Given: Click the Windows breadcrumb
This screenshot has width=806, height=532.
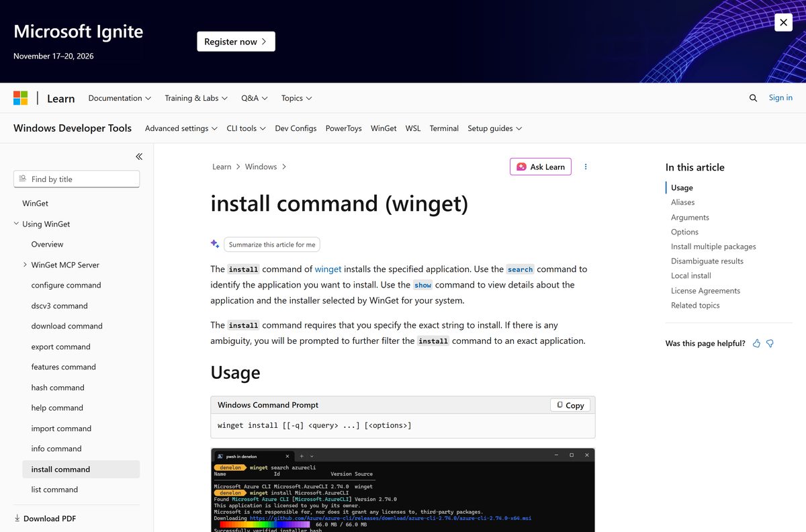Looking at the screenshot, I should click(x=261, y=167).
